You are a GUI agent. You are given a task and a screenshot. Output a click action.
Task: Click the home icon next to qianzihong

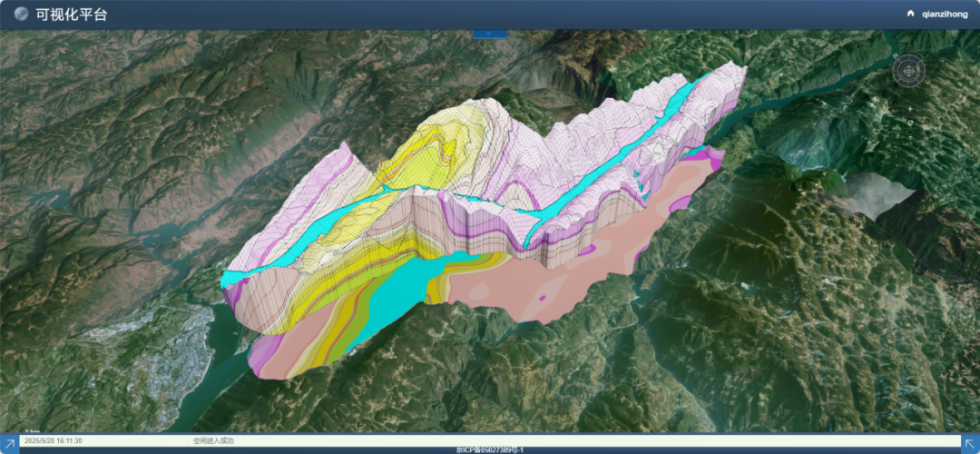[x=910, y=14]
